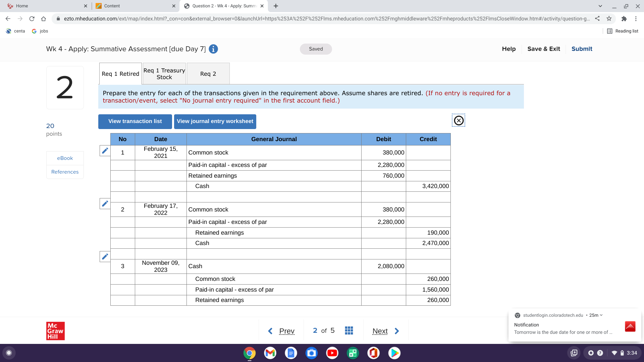Click the info icon beside the assessment title

click(213, 49)
